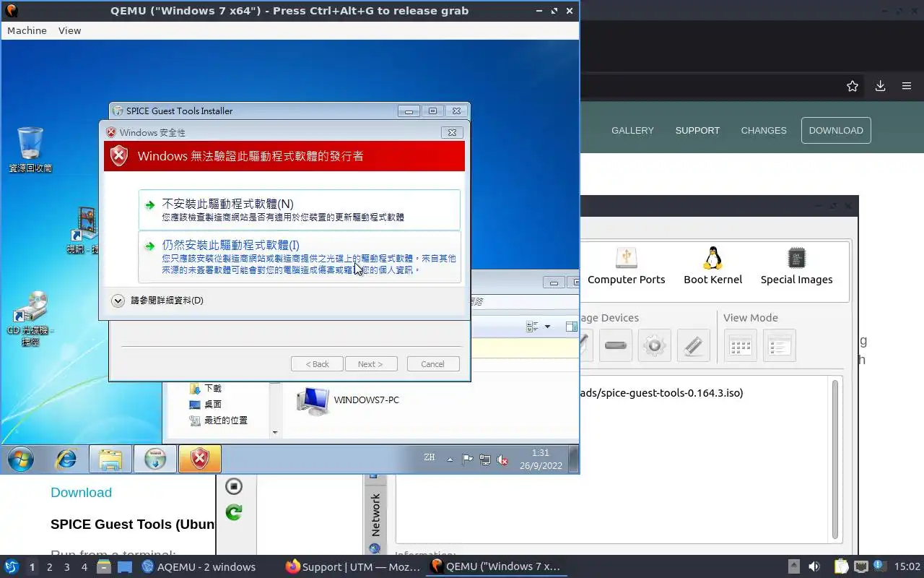Bookmark page with Firefox star icon
The image size is (924, 578).
pyautogui.click(x=853, y=86)
